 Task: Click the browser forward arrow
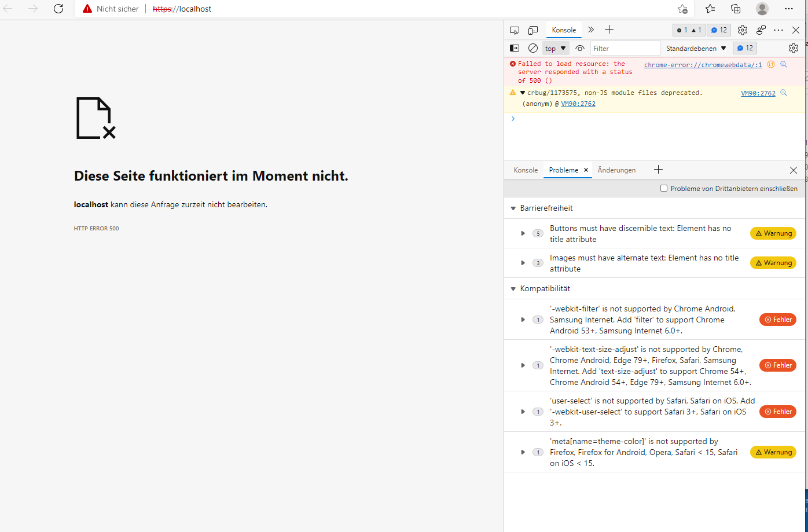coord(33,9)
